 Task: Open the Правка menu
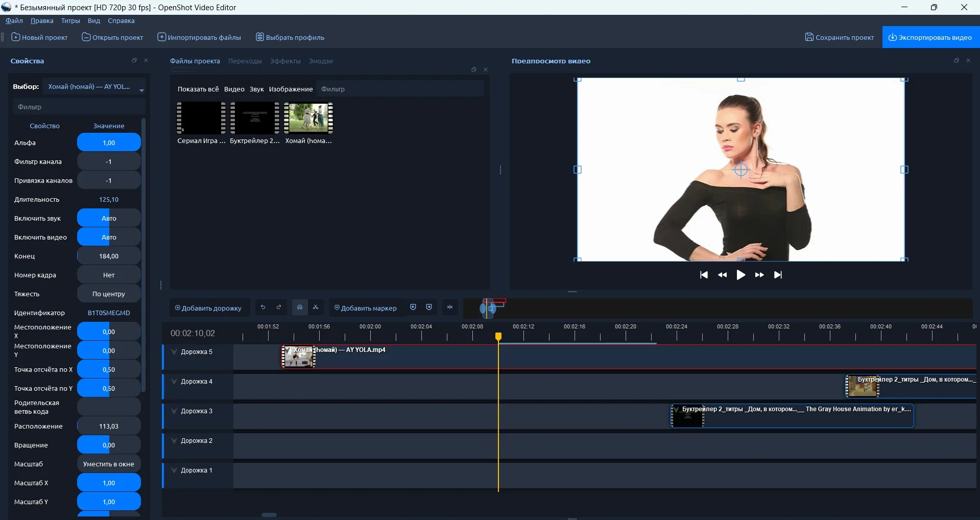[x=42, y=21]
